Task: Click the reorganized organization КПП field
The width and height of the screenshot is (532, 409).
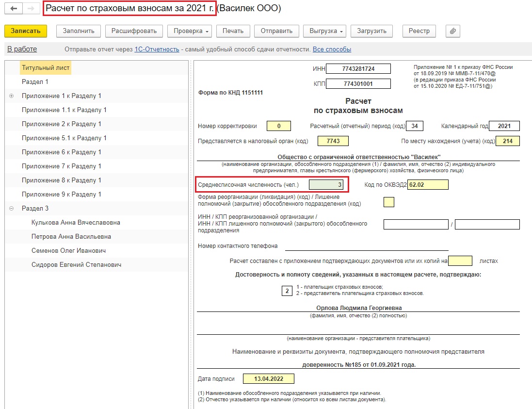Action: [487, 224]
